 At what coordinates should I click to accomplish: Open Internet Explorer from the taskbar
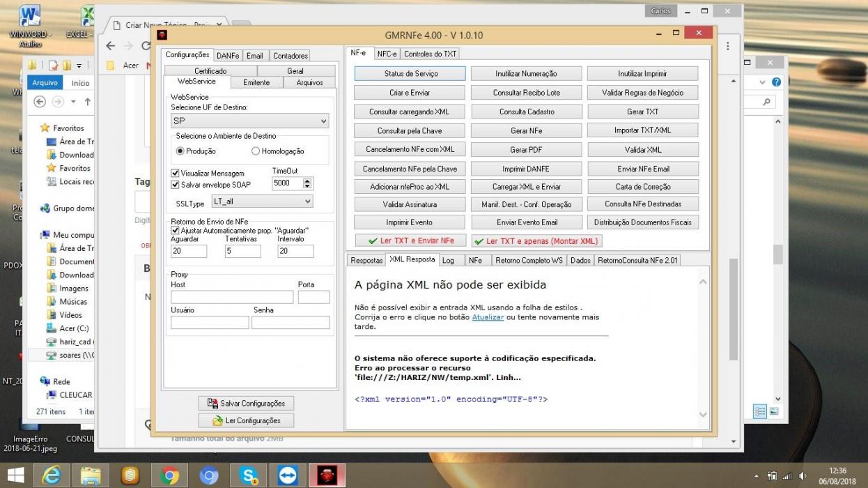pyautogui.click(x=51, y=475)
